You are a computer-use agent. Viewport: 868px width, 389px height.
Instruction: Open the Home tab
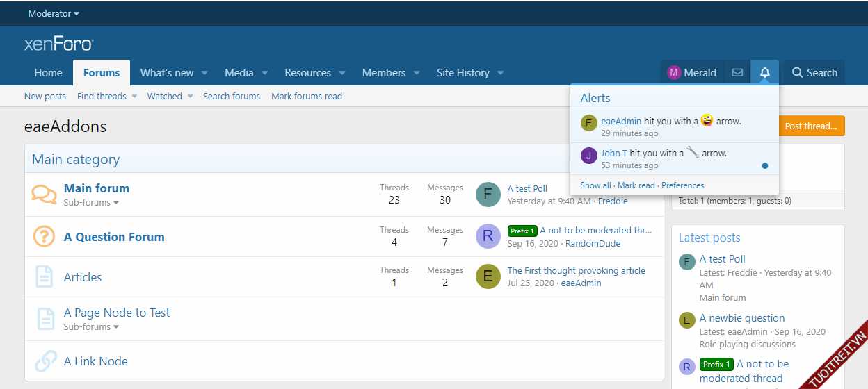pos(48,73)
